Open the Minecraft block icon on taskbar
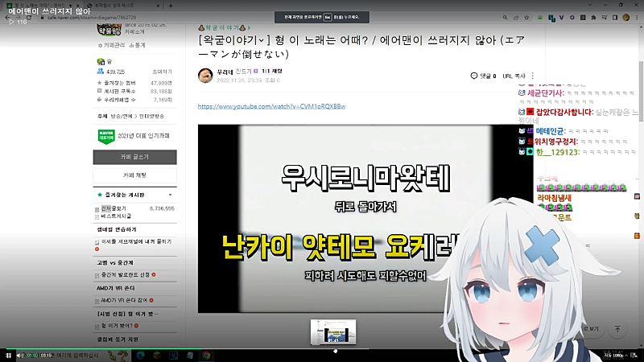 point(157,356)
